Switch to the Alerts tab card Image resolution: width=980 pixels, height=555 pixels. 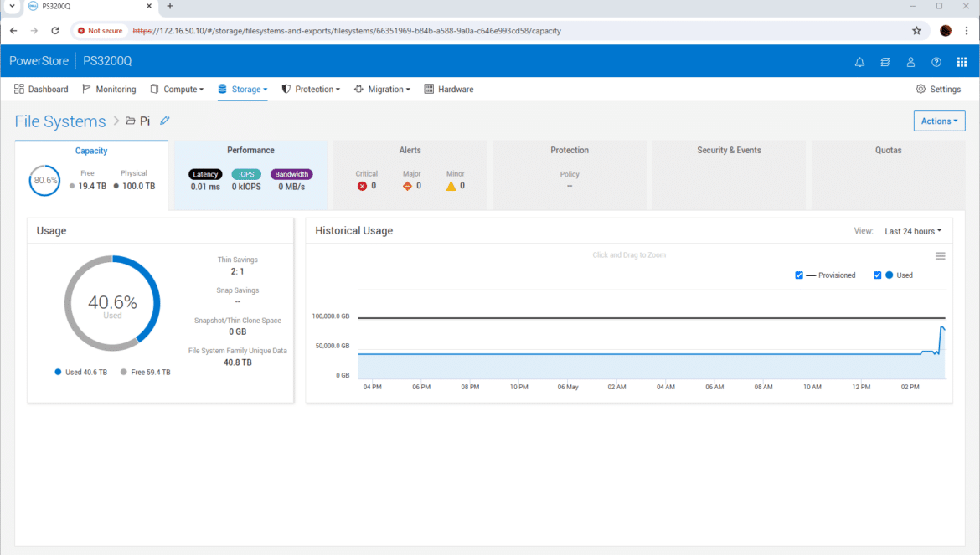[410, 176]
